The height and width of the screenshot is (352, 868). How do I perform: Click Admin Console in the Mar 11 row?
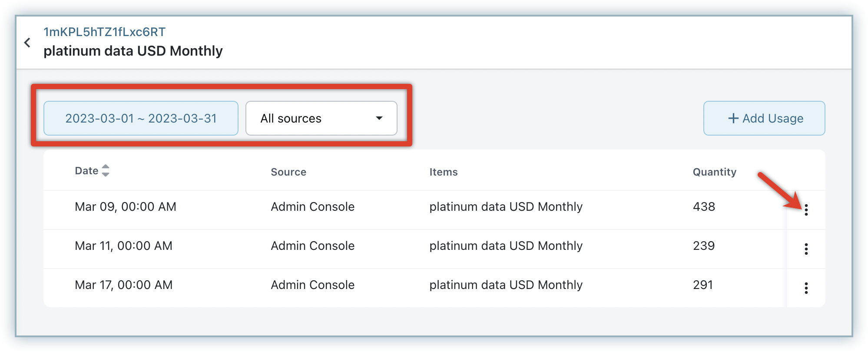pyautogui.click(x=312, y=246)
